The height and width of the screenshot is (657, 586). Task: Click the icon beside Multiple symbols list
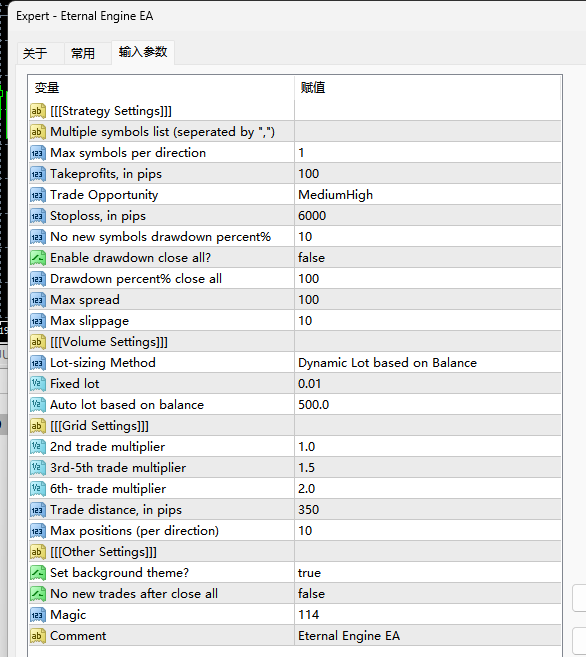click(38, 132)
